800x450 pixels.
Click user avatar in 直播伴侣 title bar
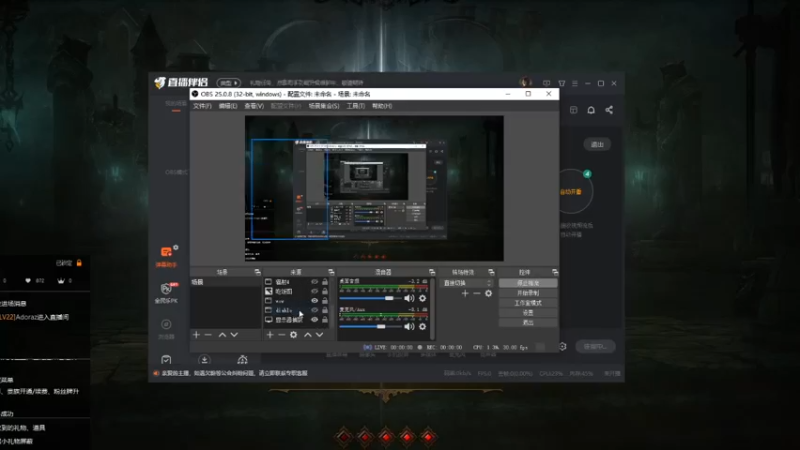[525, 82]
